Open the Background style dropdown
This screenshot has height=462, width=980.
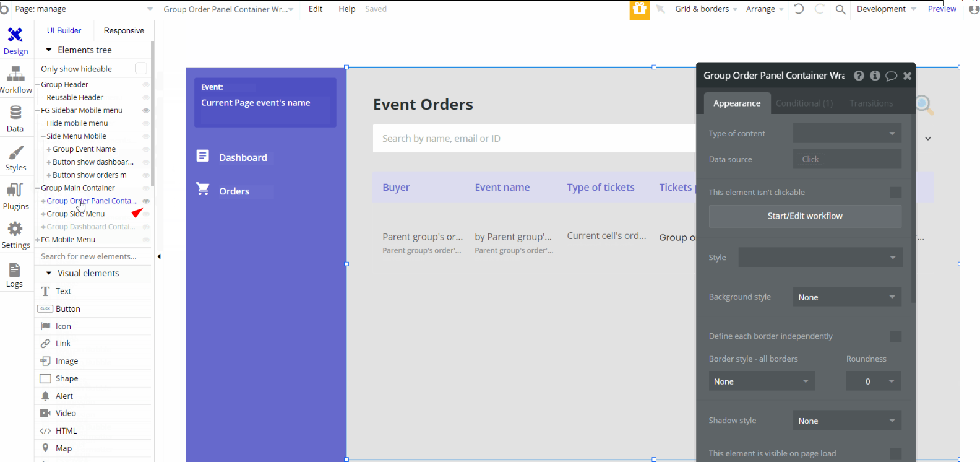tap(846, 297)
